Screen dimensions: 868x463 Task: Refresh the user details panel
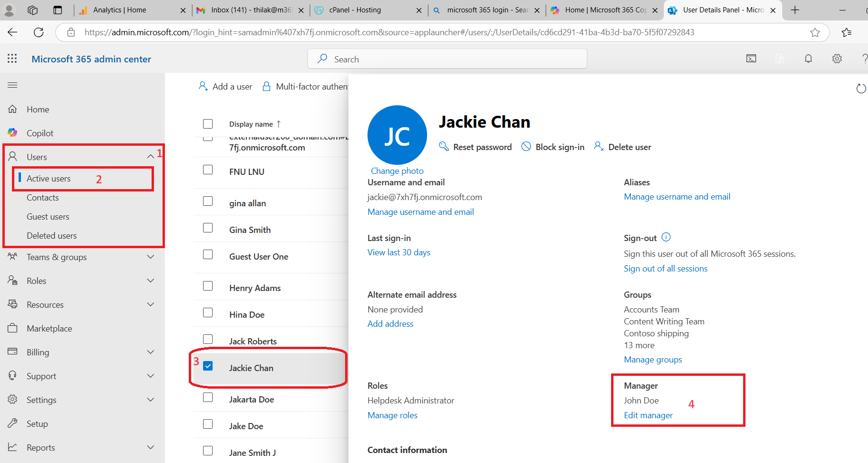(x=861, y=89)
